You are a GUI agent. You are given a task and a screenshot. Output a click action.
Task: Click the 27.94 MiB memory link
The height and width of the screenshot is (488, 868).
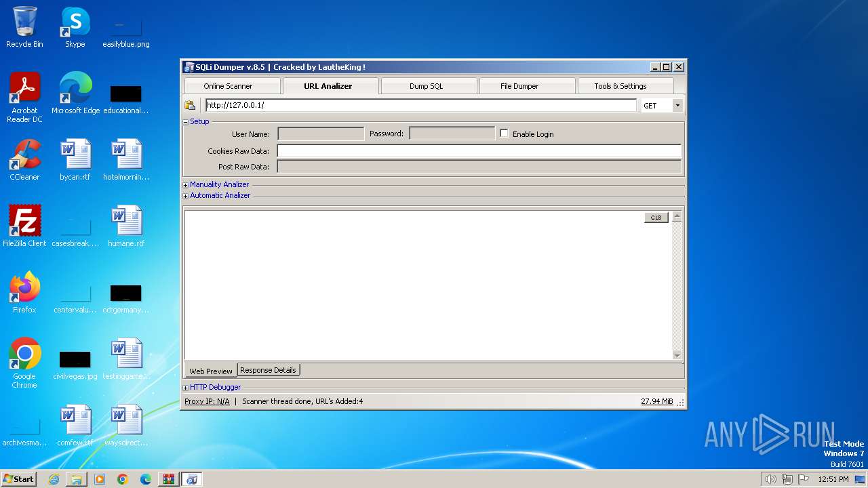point(657,401)
